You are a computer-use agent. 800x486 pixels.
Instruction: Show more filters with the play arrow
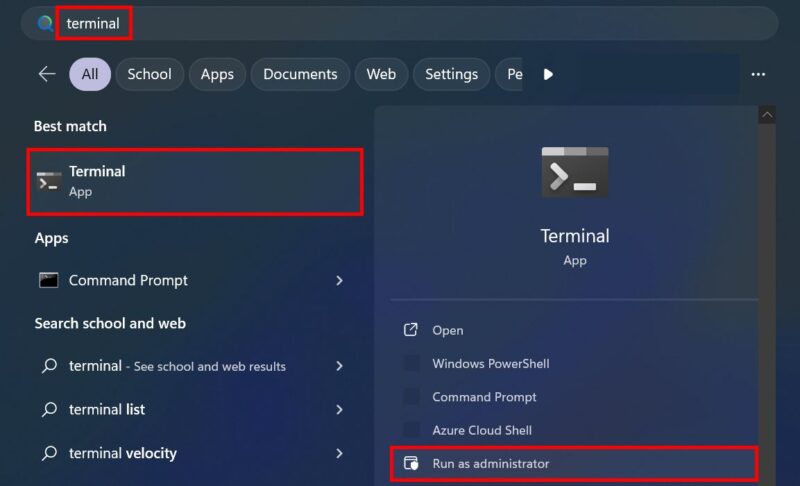point(548,74)
